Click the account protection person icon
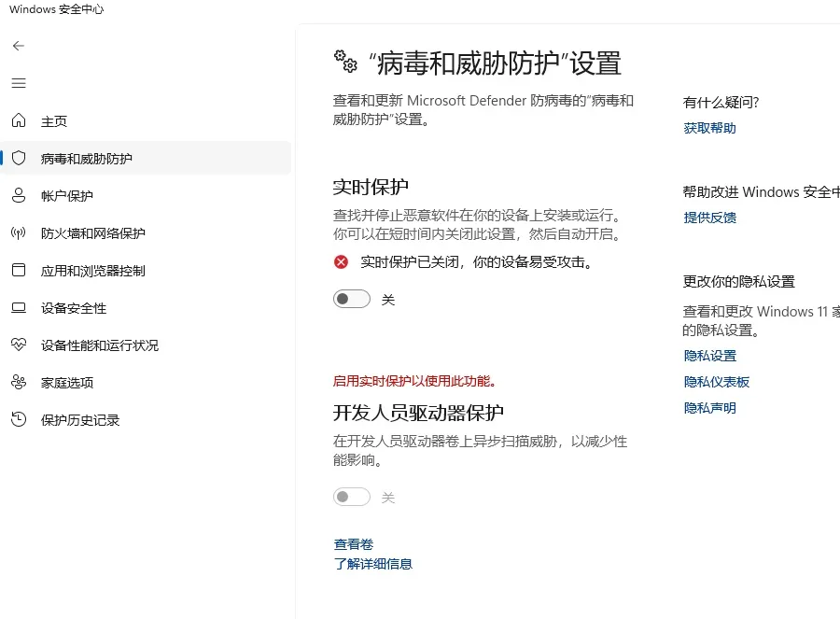The width and height of the screenshot is (840, 619). (19, 196)
